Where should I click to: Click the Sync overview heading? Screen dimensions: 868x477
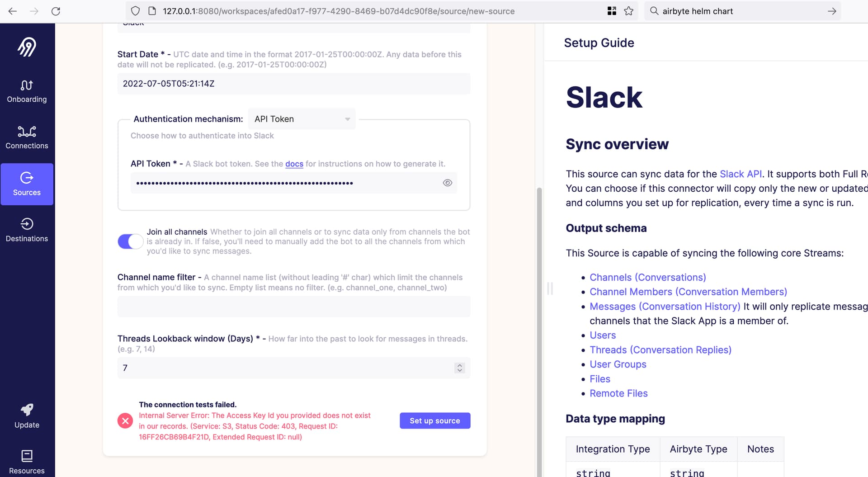(617, 144)
